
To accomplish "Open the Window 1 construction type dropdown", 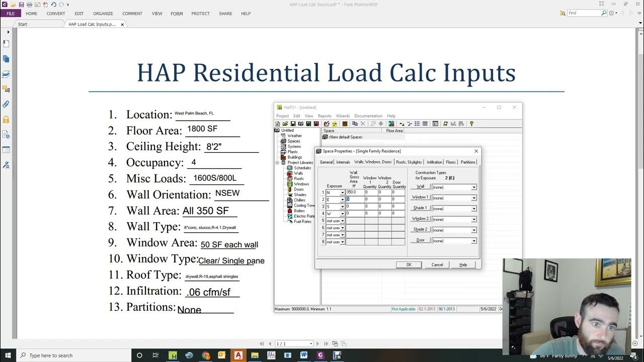I will click(x=474, y=198).
